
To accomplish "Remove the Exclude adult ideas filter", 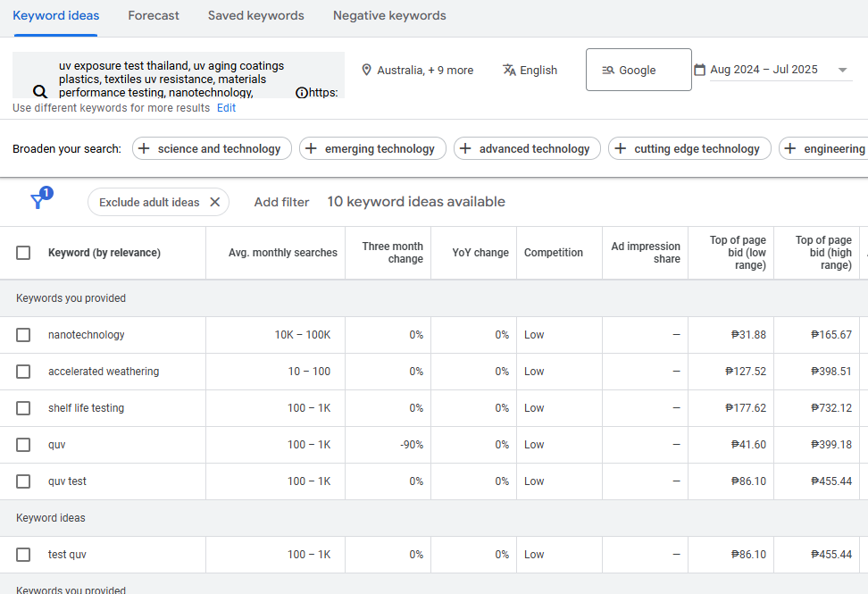I will (214, 202).
